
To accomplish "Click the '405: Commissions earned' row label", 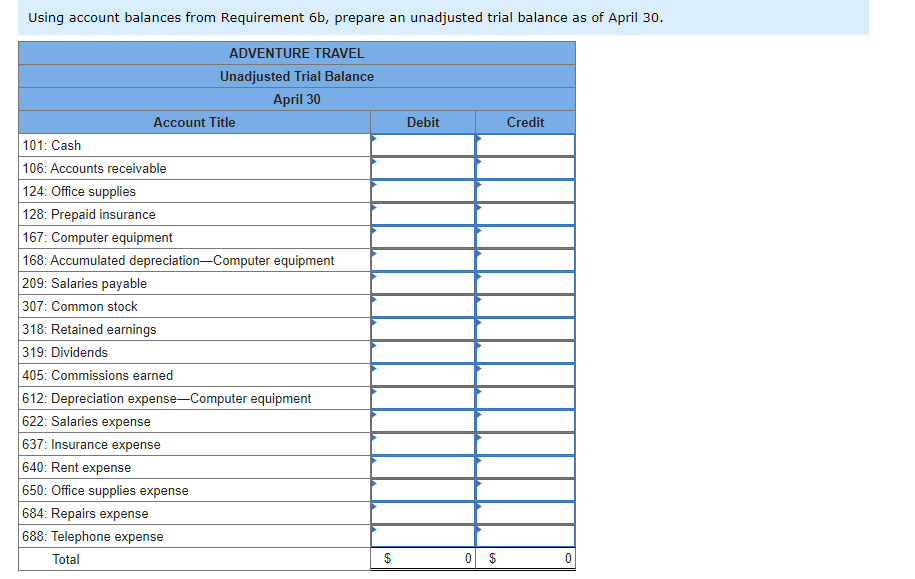I will pyautogui.click(x=97, y=375).
